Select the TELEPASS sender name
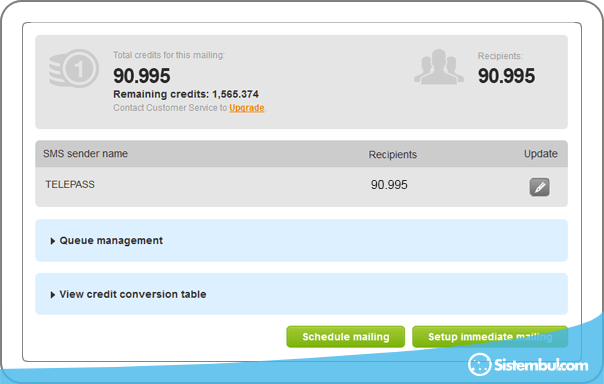Screen dimensions: 604x384 (70, 184)
